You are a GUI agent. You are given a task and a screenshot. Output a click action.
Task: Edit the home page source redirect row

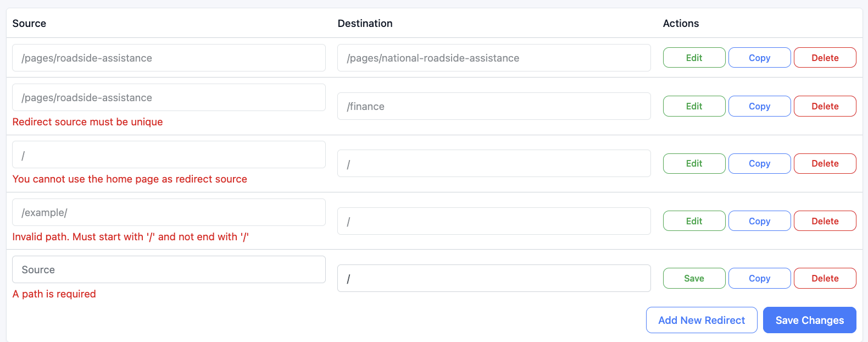(694, 163)
